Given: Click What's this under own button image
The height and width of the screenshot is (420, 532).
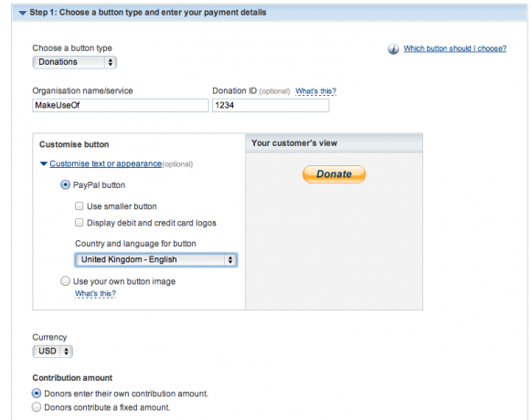Looking at the screenshot, I should click(x=95, y=294).
